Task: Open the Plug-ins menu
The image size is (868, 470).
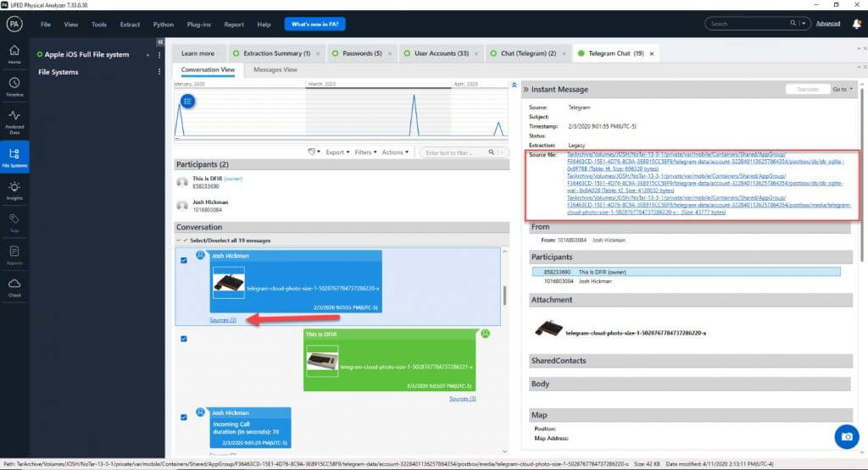Action: (198, 25)
